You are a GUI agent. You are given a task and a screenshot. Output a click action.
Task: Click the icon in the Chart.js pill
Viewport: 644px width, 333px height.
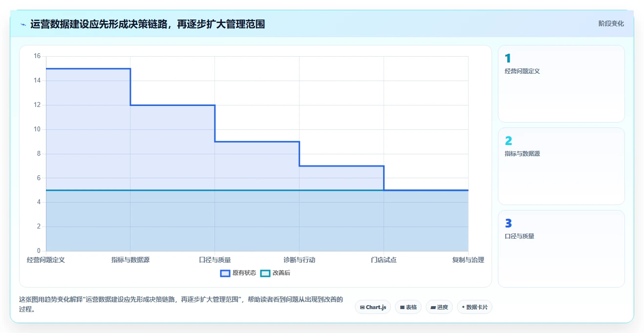tap(362, 308)
